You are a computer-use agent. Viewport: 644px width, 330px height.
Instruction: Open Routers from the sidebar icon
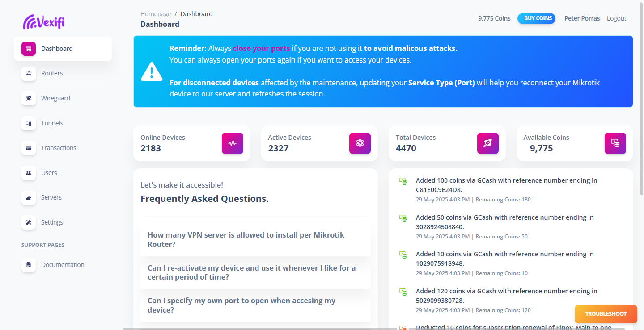tap(29, 73)
